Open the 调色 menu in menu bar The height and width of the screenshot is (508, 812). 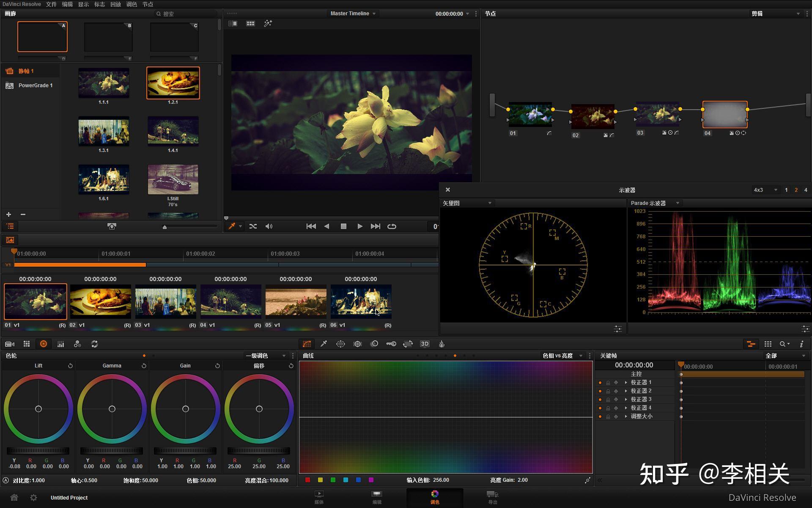132,4
